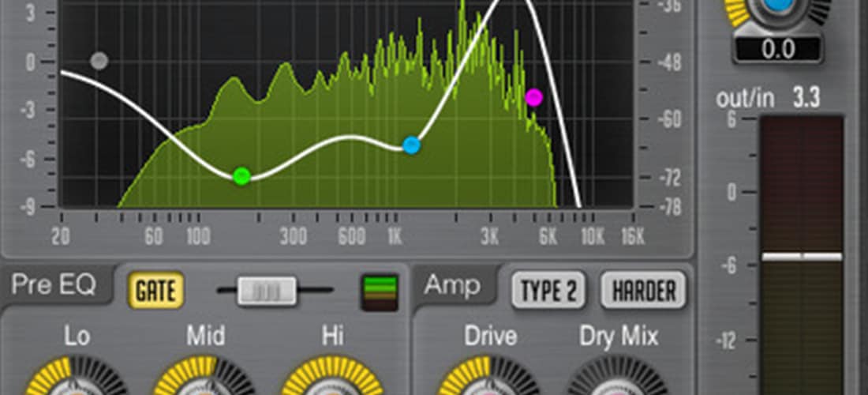Viewport: 868px width, 395px height.
Task: Toggle the GATE button off
Action: tap(156, 291)
